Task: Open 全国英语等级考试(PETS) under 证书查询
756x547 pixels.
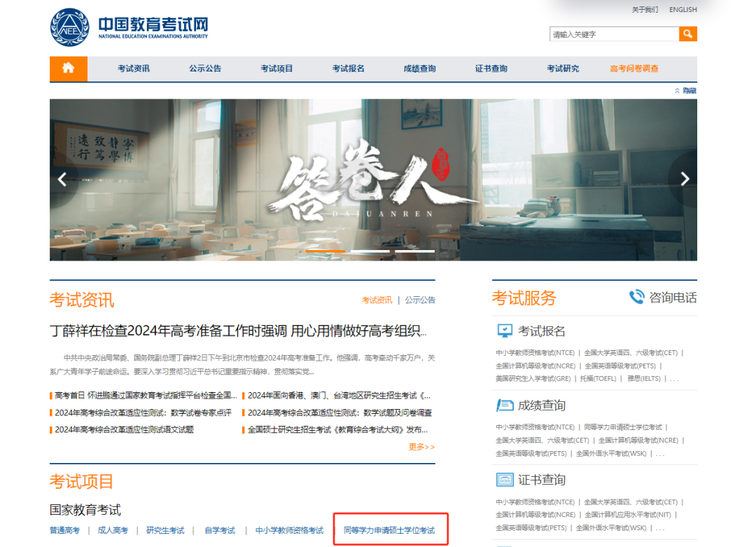Action: [x=531, y=527]
